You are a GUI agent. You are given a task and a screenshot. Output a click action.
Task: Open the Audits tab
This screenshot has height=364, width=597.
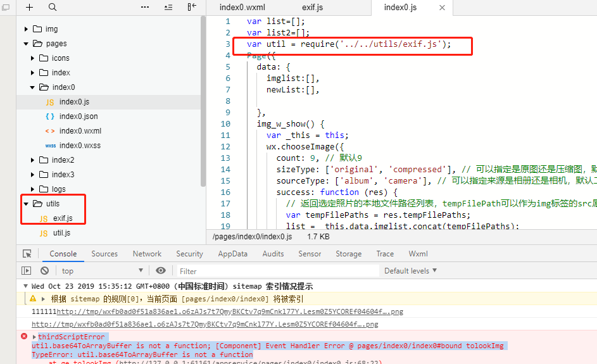273,254
